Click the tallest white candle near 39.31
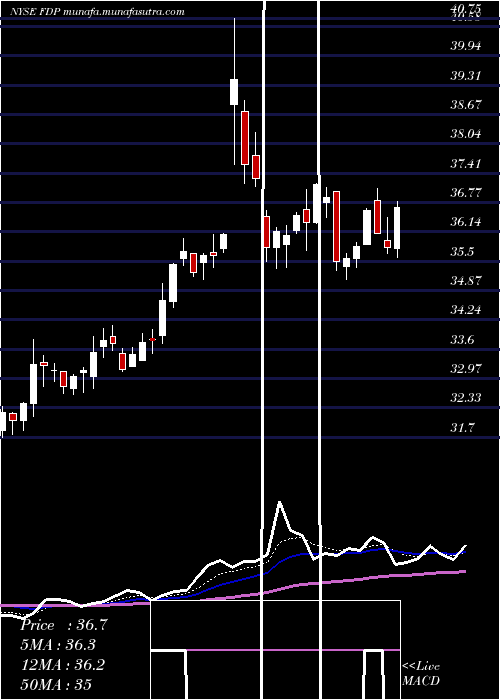 tap(234, 92)
